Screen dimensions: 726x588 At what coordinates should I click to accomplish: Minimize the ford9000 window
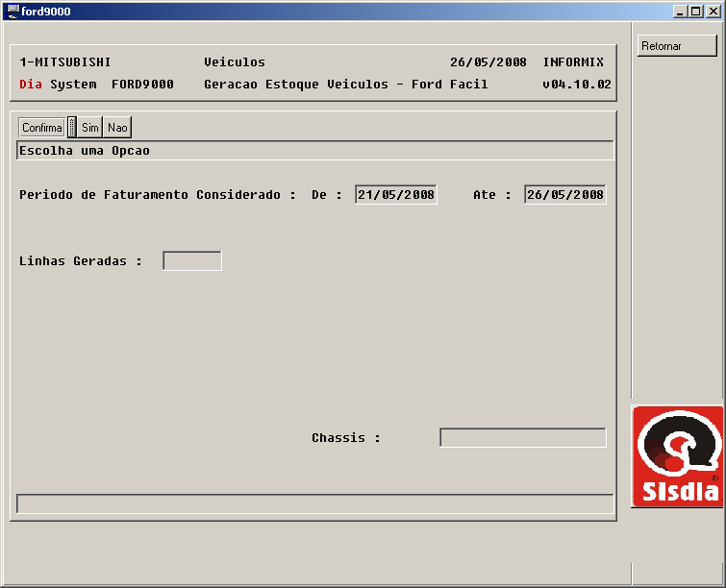[x=680, y=12]
